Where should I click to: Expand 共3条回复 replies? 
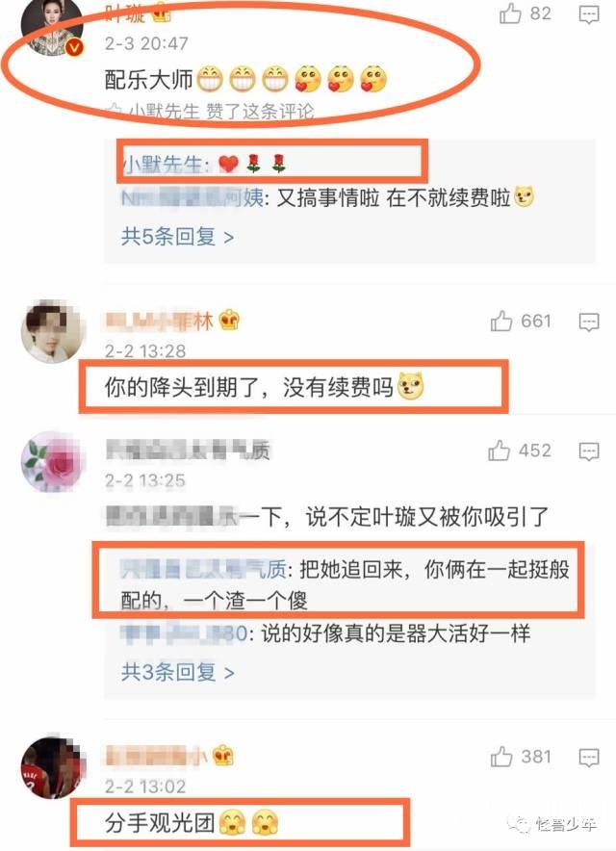(177, 672)
